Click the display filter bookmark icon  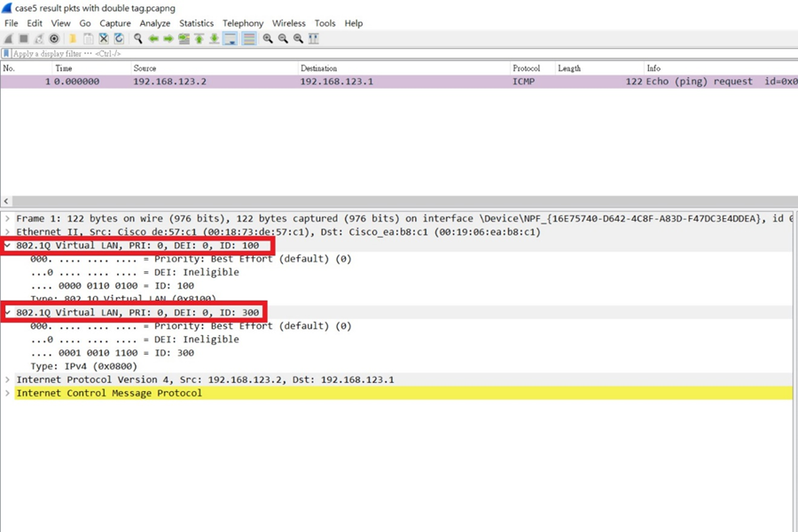(x=6, y=53)
